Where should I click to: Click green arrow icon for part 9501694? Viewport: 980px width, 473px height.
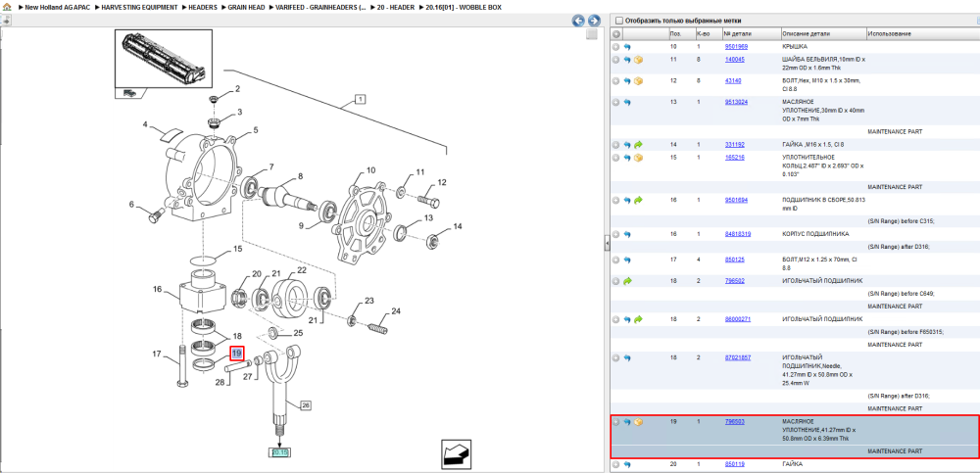point(639,201)
